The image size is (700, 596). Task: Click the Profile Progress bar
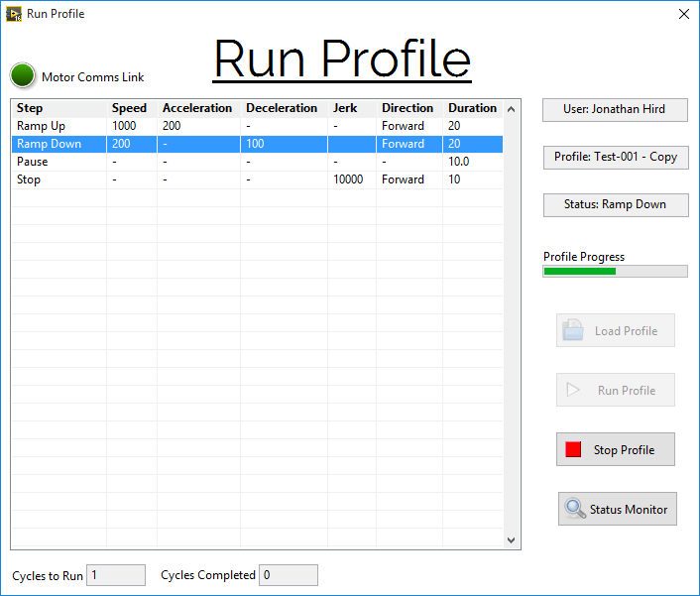click(615, 271)
